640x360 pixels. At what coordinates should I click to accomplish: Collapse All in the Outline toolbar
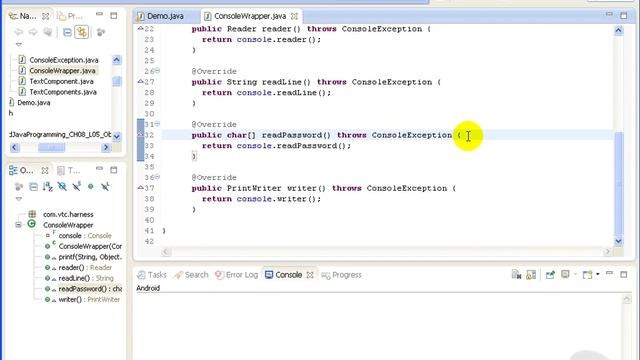33,187
